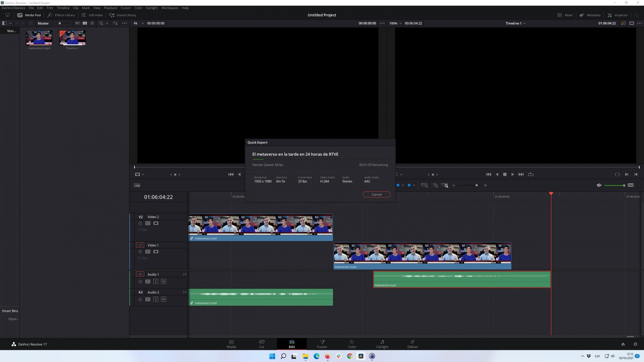Open the Edit Index panel

click(92, 15)
